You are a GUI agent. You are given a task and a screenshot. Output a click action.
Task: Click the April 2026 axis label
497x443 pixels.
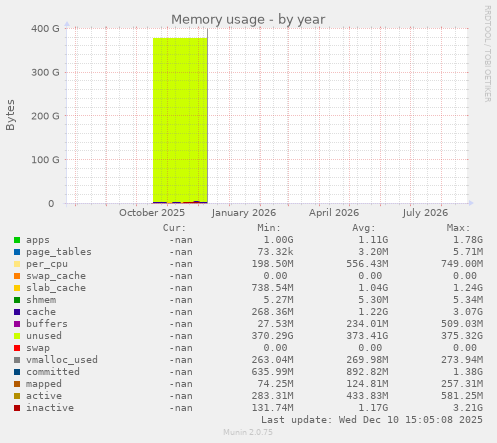click(334, 213)
